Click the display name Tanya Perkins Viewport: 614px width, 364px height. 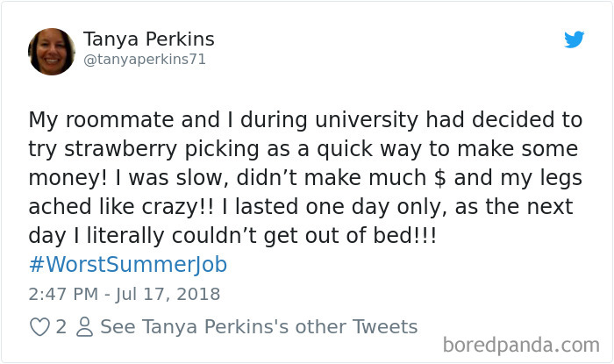pyautogui.click(x=149, y=39)
